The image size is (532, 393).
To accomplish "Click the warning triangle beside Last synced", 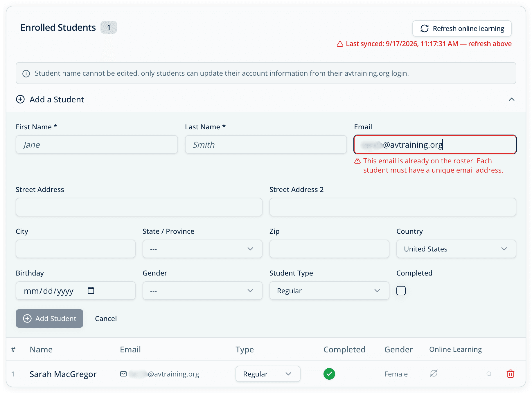I will [x=340, y=44].
